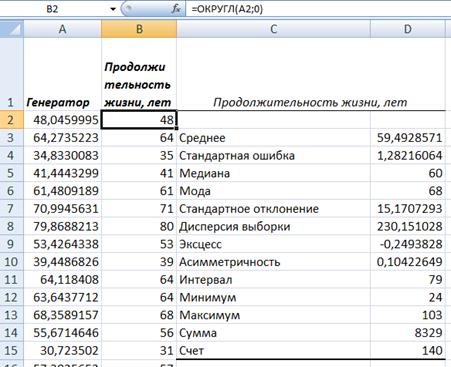Select row 12 header
This screenshot has height=367, width=451.
(x=12, y=297)
